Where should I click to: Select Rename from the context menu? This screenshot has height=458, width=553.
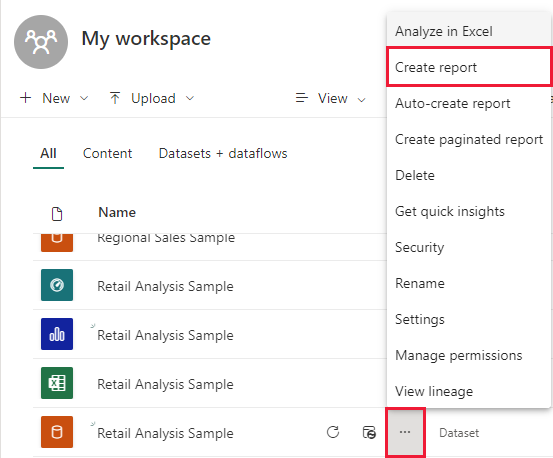(468, 283)
